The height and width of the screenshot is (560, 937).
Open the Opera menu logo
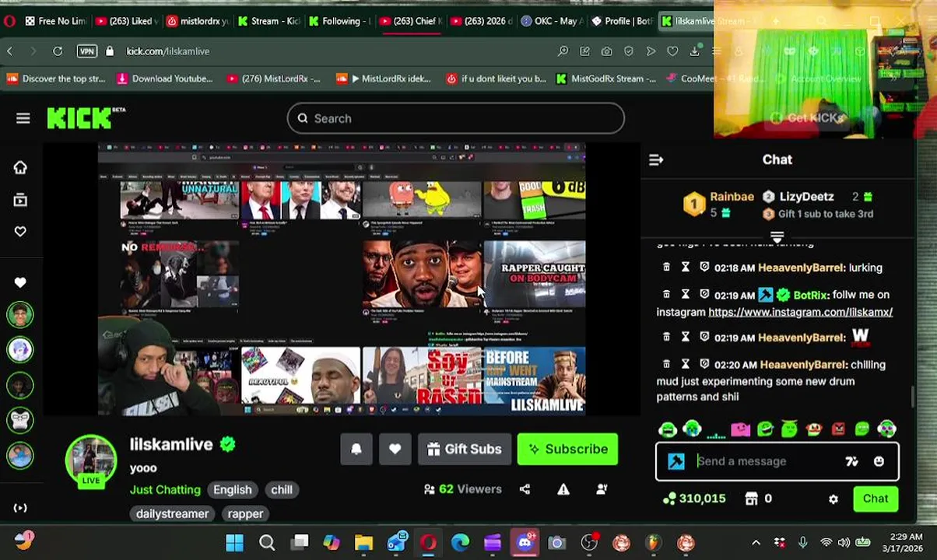tap(9, 21)
